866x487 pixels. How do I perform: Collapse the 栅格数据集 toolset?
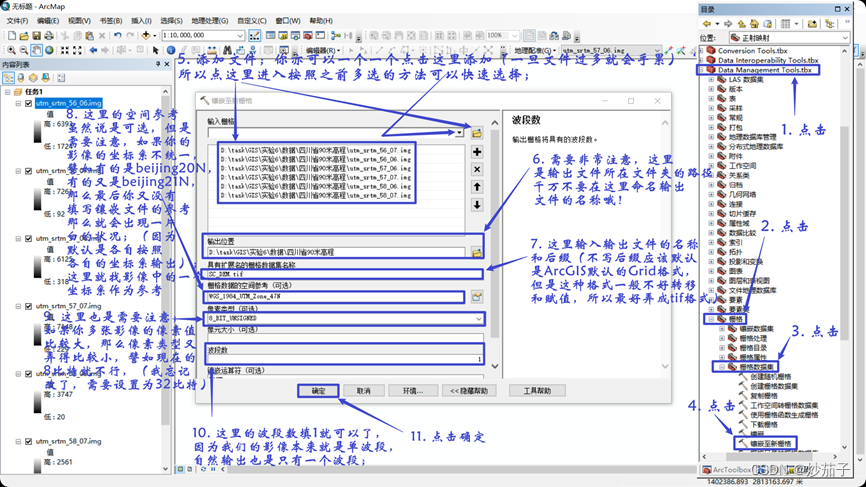[x=721, y=367]
